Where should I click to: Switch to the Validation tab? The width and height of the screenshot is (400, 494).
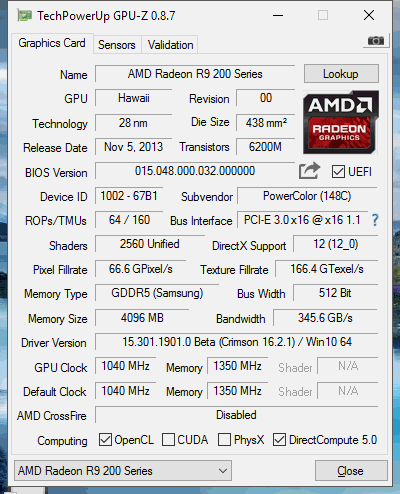click(x=170, y=45)
